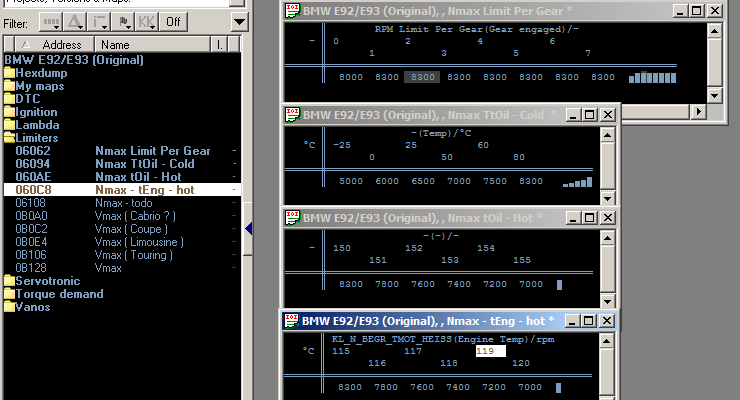Select map 06062 Nmax Limit Per Gear

pyautogui.click(x=122, y=151)
